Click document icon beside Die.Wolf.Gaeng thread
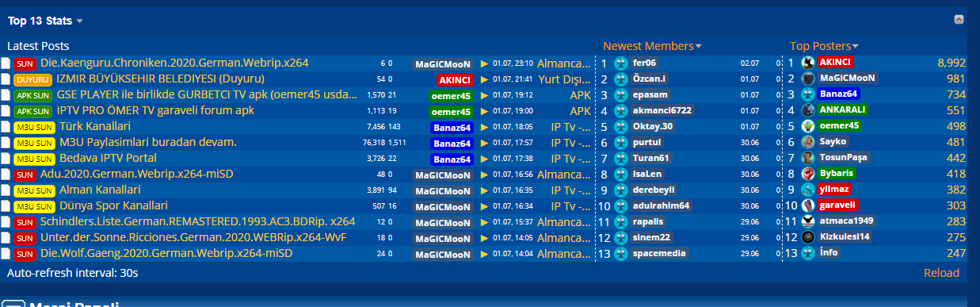 click(x=6, y=254)
